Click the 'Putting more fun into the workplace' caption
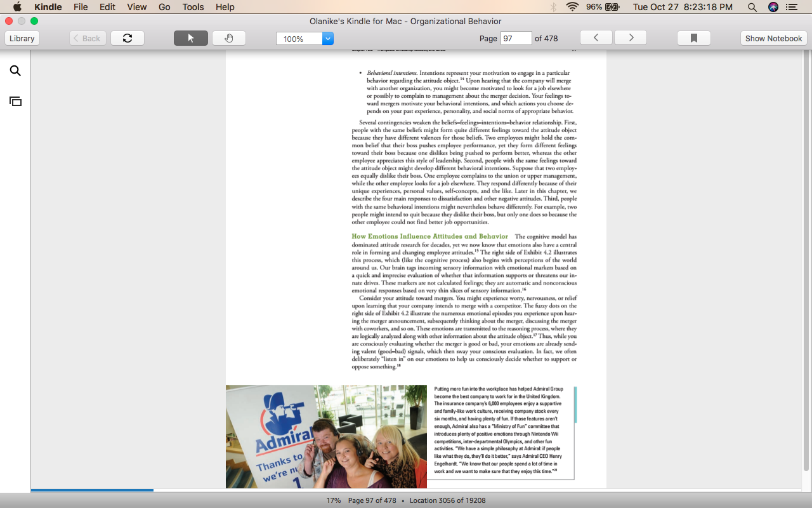 click(497, 430)
